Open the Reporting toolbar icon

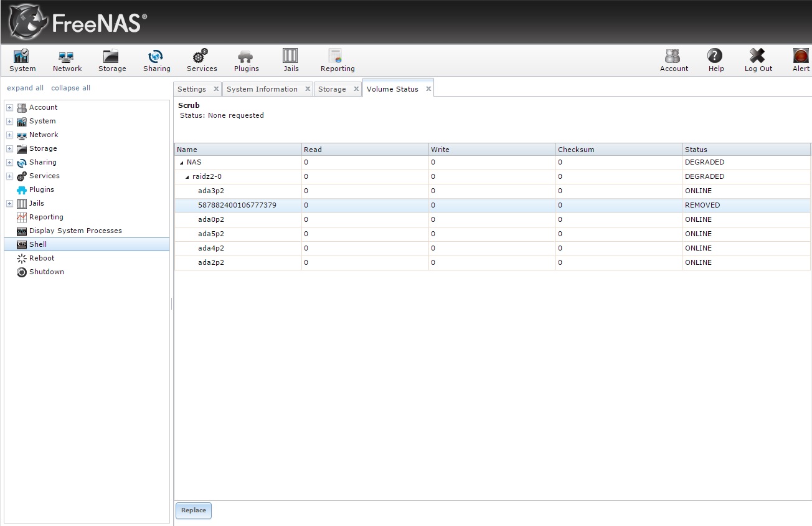[338, 60]
